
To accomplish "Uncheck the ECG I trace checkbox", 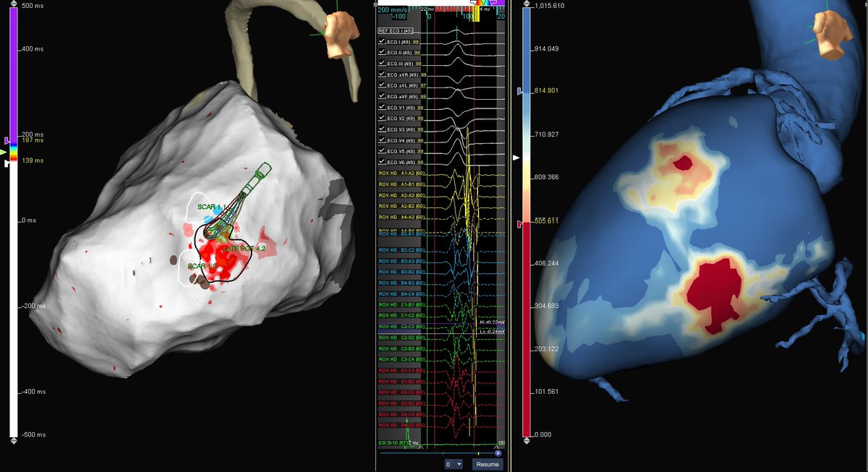I will click(382, 43).
